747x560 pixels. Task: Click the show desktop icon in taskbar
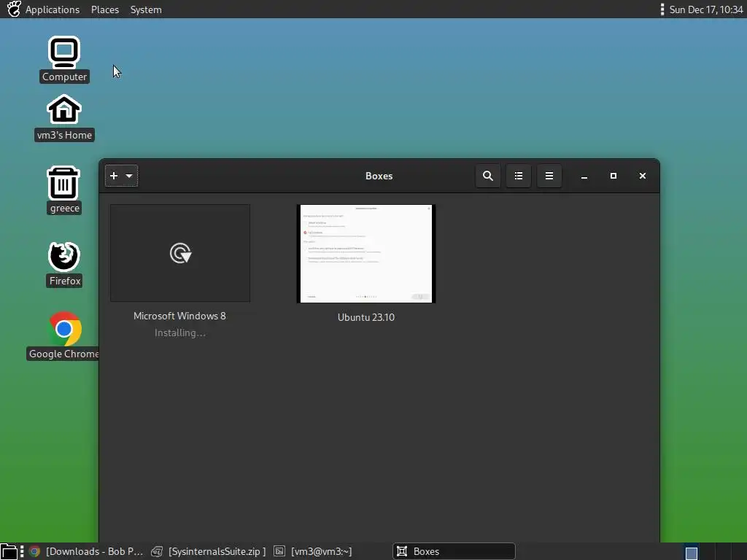pos(9,551)
